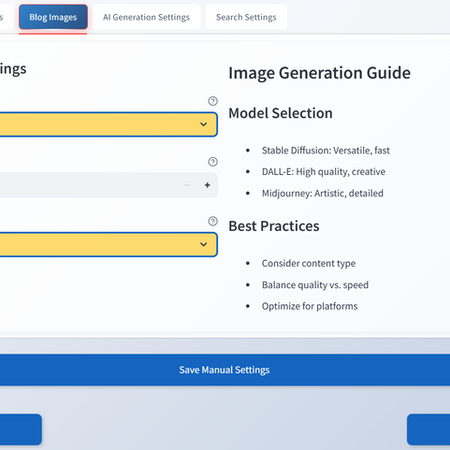Click the Image Generation Guide heading
The height and width of the screenshot is (450, 450).
[x=319, y=73]
